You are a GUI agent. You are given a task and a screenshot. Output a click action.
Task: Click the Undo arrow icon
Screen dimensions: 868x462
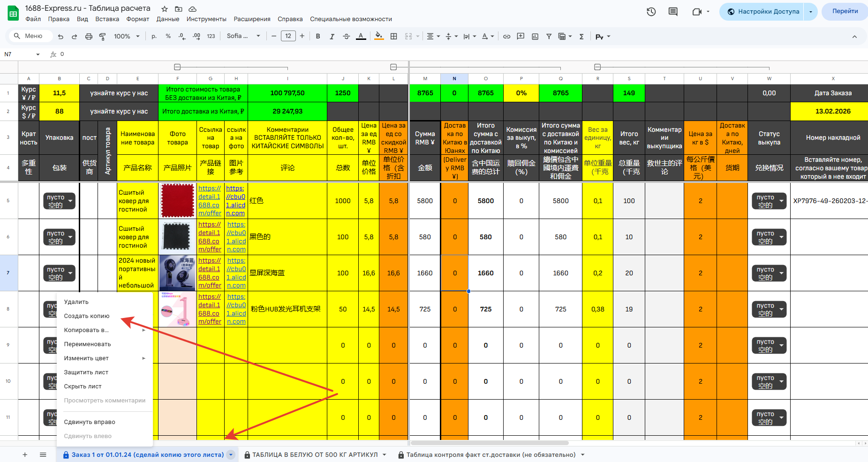click(60, 37)
